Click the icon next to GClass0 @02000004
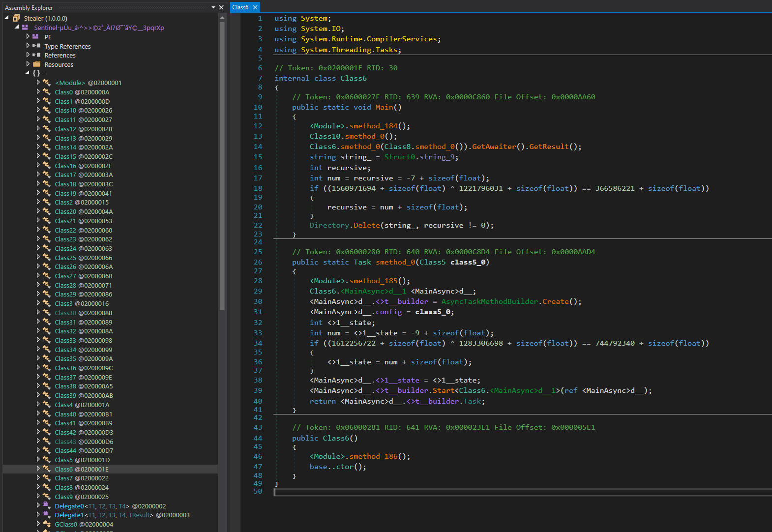The image size is (772, 532). click(x=47, y=524)
